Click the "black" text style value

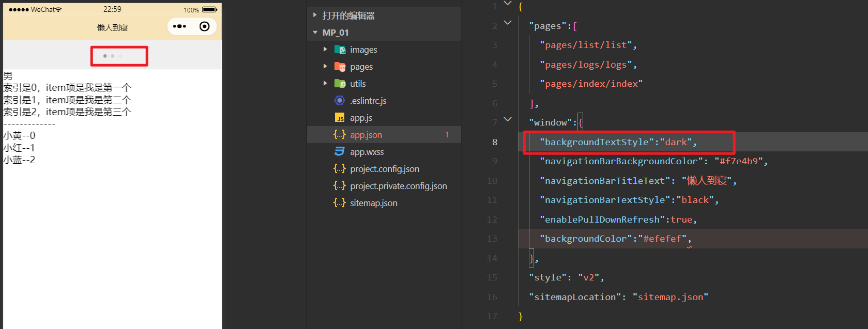tap(695, 200)
